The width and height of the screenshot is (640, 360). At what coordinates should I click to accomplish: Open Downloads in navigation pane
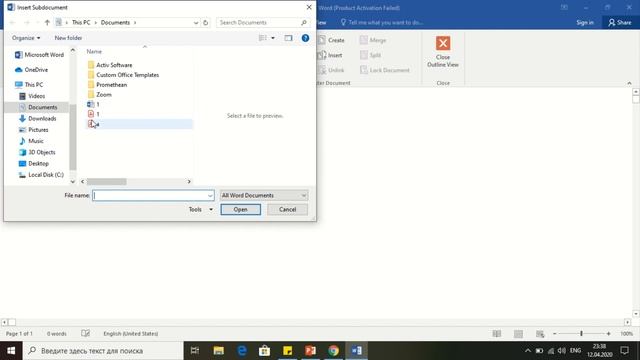(37, 118)
